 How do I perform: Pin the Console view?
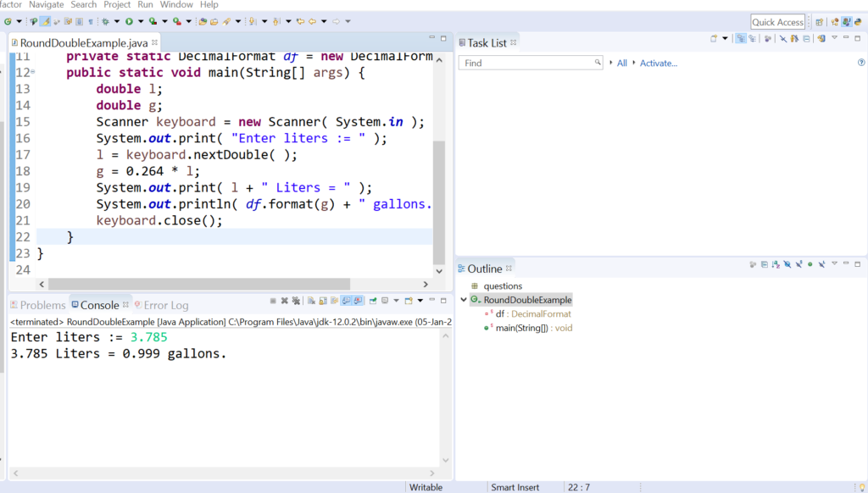[373, 304]
